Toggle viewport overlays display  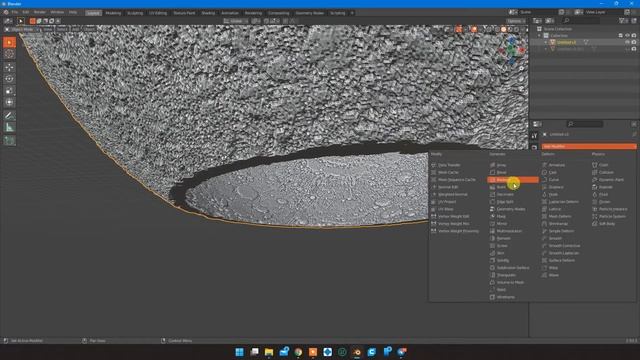pos(473,29)
